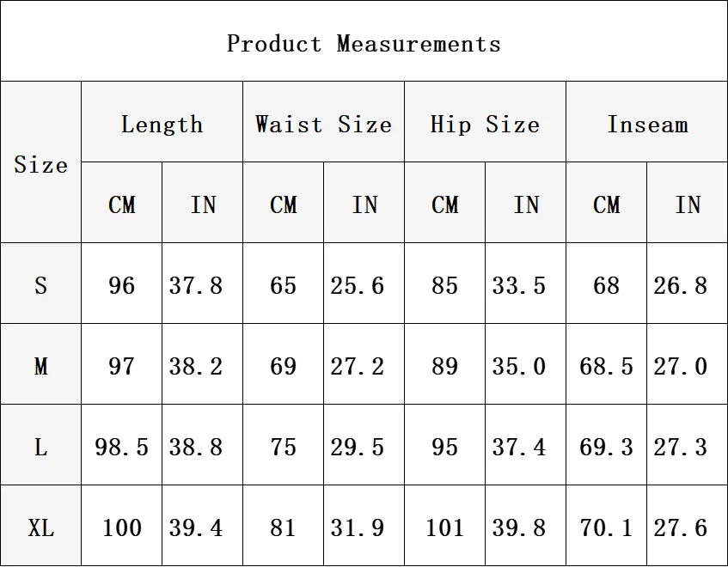This screenshot has width=728, height=567.
Task: Select the Length column header
Action: point(162,125)
